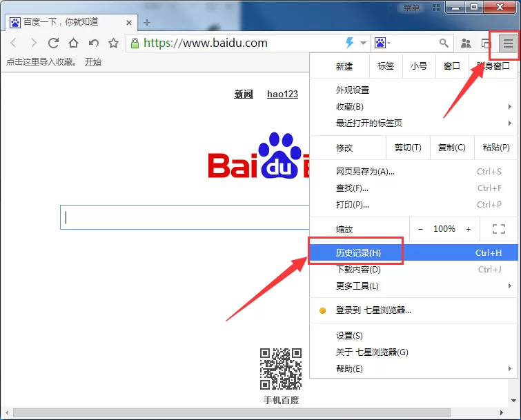
Task: Click the title bar skin grid icon
Action: click(436, 8)
